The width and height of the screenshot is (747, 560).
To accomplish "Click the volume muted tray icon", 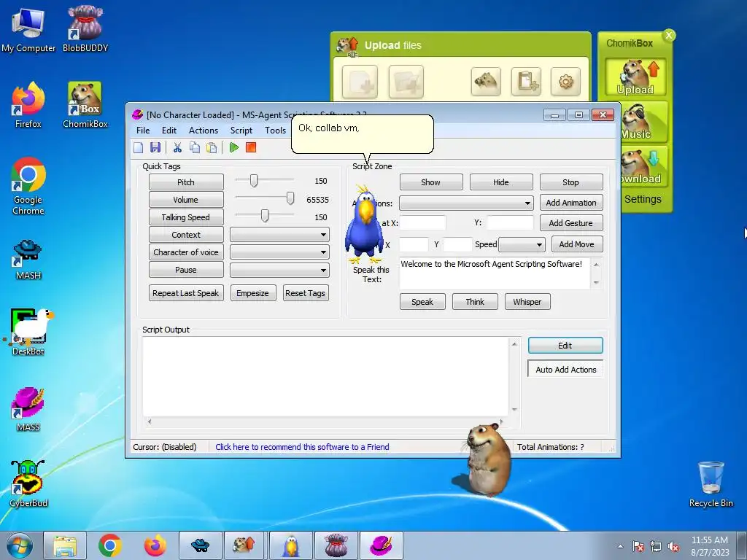I will pyautogui.click(x=673, y=547).
